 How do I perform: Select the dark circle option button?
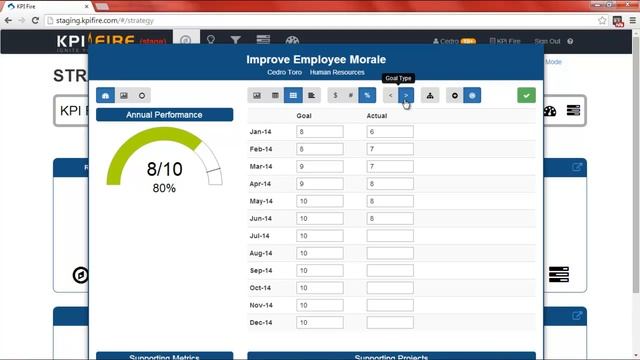coord(454,96)
